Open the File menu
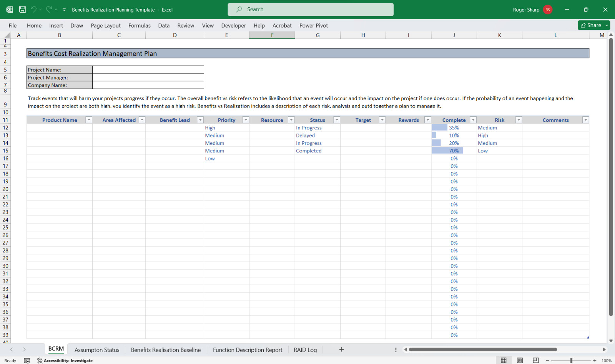Viewport: 615px width, 364px height. 13,25
